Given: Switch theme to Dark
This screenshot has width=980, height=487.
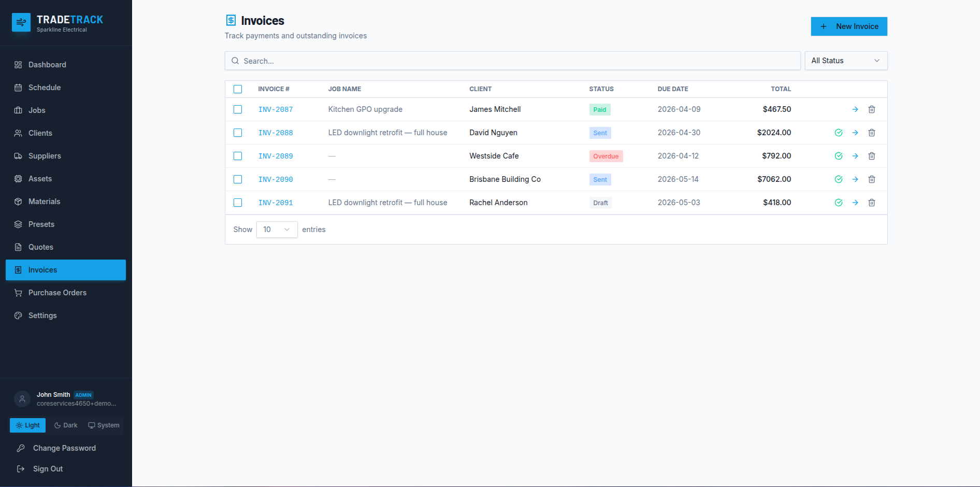Looking at the screenshot, I should click(66, 425).
